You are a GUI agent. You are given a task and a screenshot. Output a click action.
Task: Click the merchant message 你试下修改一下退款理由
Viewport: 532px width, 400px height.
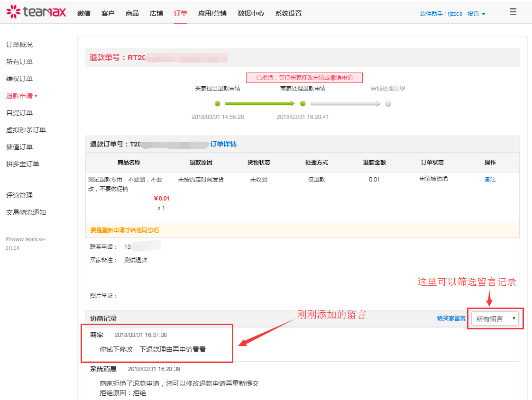click(x=153, y=349)
